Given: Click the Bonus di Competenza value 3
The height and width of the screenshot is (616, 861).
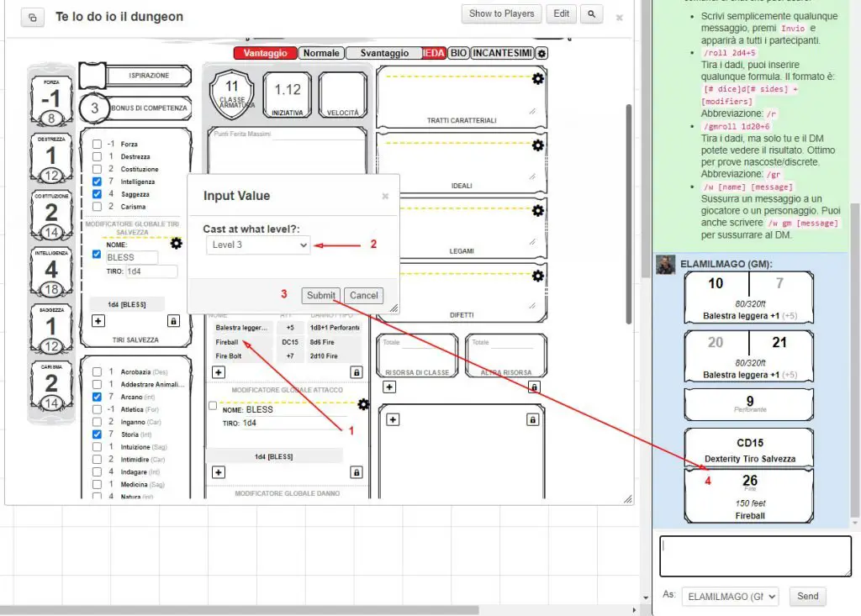Looking at the screenshot, I should (x=94, y=108).
